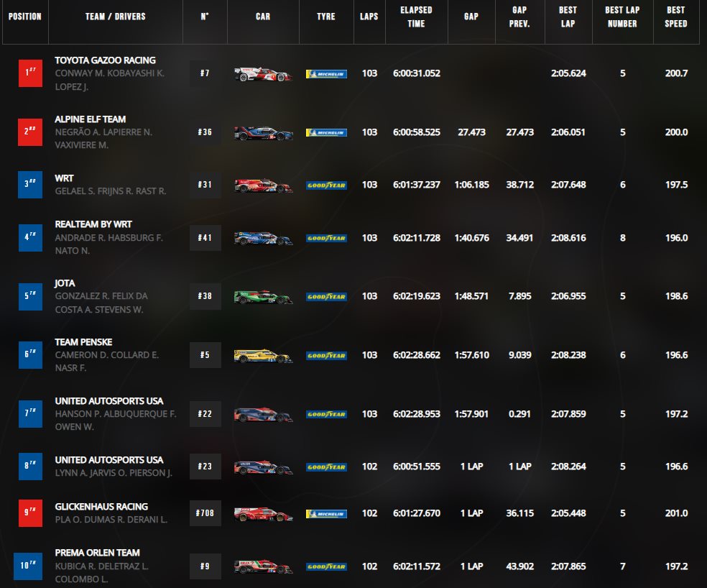
Task: Click the Goodyear logo in the Prema row
Action: 326,566
